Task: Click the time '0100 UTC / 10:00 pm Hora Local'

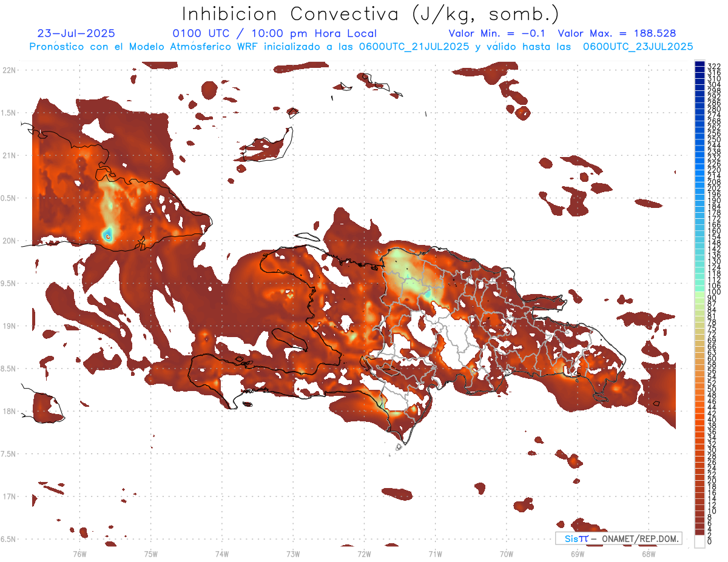Action: [275, 33]
